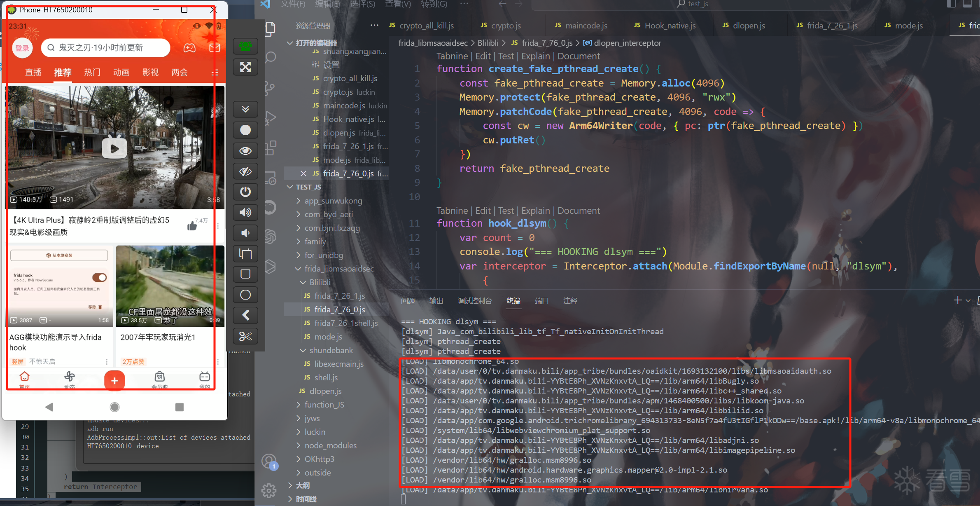The height and width of the screenshot is (506, 980).
Task: Open the crypto.js editor tab
Action: 505,26
